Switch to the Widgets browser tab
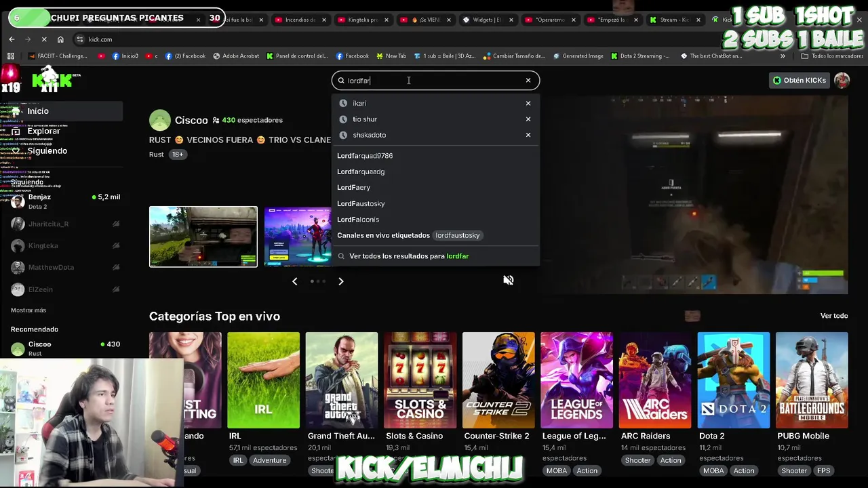Image resolution: width=868 pixels, height=488 pixels. (x=488, y=20)
